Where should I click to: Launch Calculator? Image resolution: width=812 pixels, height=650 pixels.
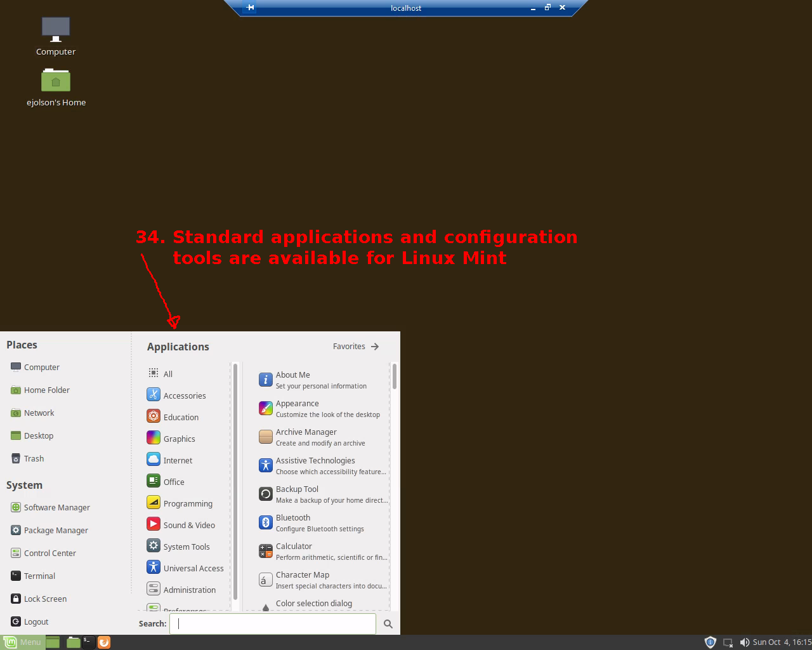point(323,551)
